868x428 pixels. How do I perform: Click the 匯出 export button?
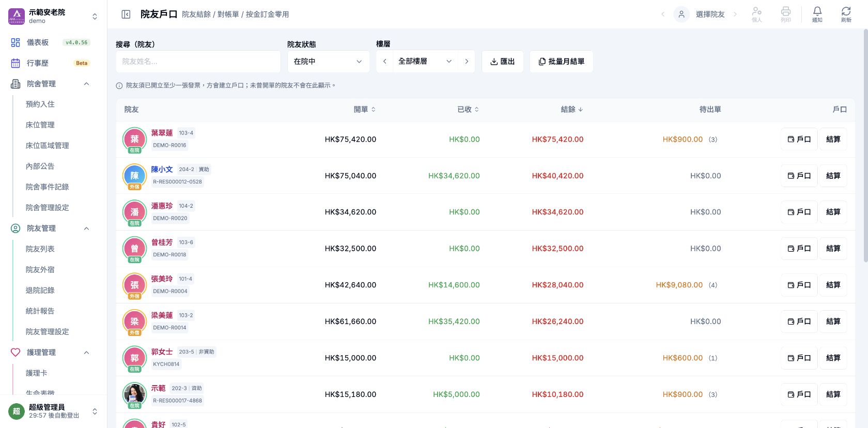[503, 62]
